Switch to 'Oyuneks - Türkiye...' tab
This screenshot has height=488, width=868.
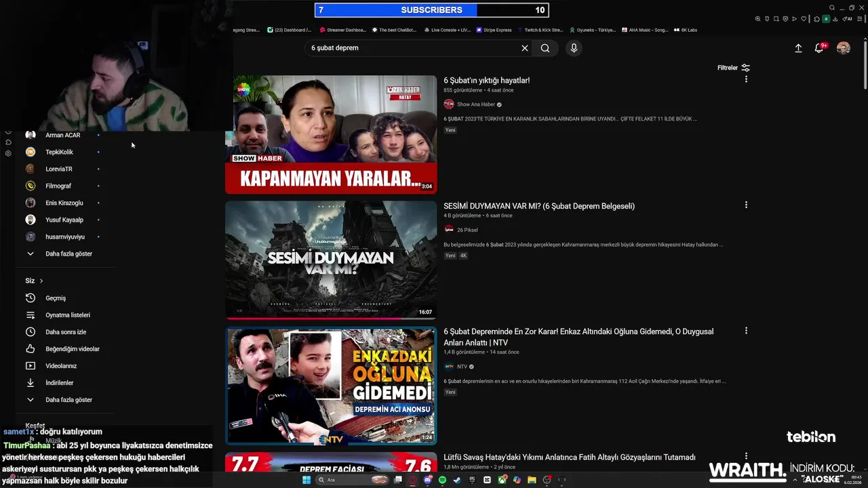tap(593, 30)
